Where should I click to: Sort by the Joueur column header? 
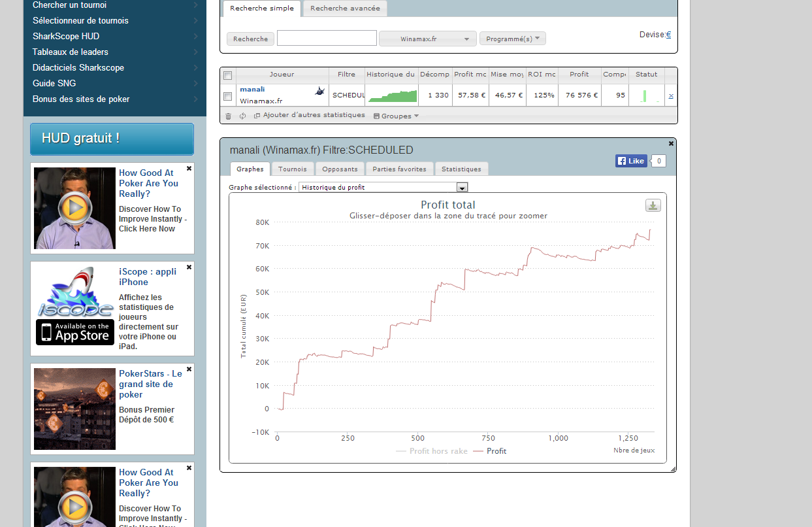coord(282,75)
